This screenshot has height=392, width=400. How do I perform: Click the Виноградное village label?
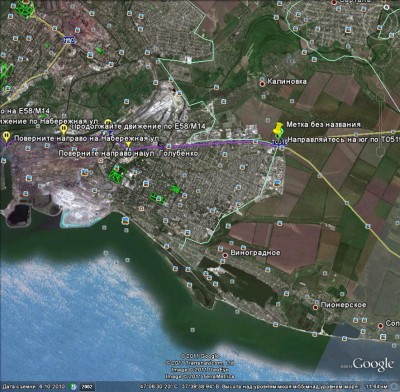(x=255, y=253)
